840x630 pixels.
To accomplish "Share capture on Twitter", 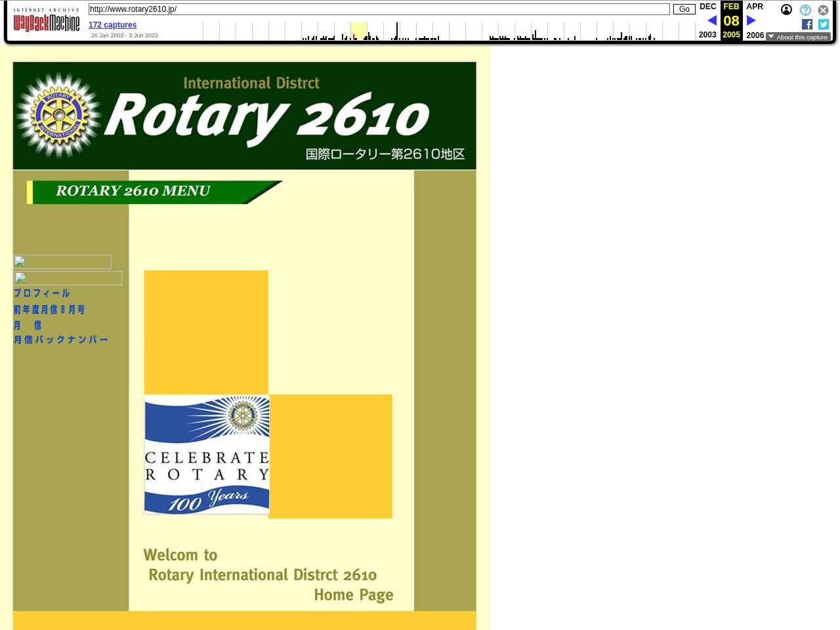I will (824, 24).
